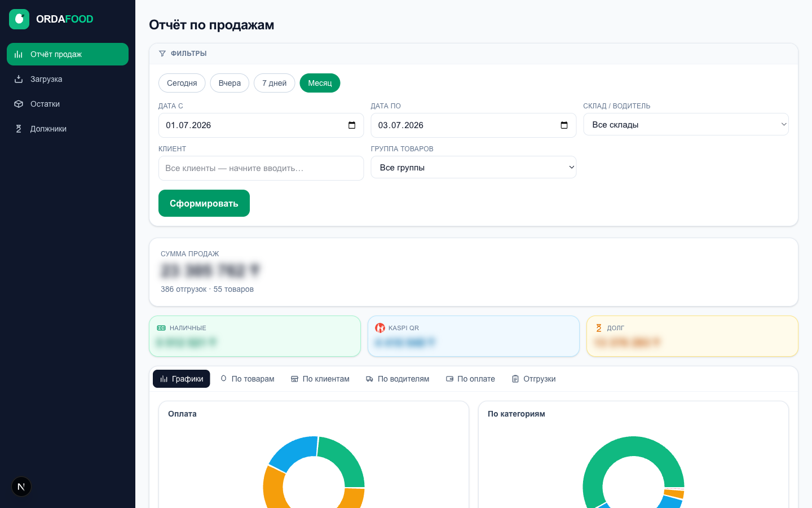
Task: Select the Сегодня period chip
Action: 182,83
